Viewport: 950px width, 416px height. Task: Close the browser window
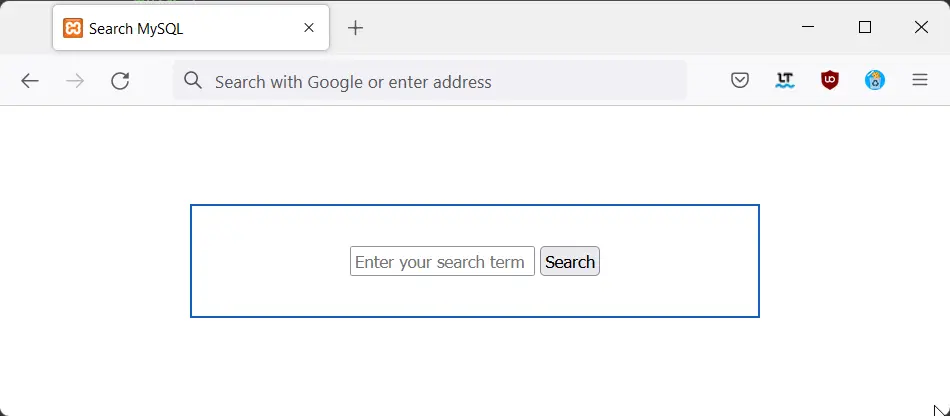pos(921,27)
